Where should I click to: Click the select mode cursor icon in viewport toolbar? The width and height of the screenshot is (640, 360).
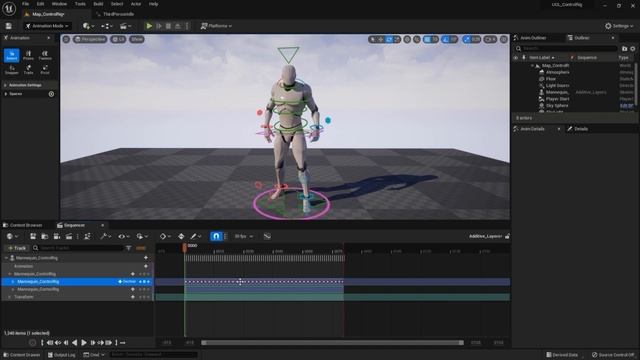click(x=372, y=39)
